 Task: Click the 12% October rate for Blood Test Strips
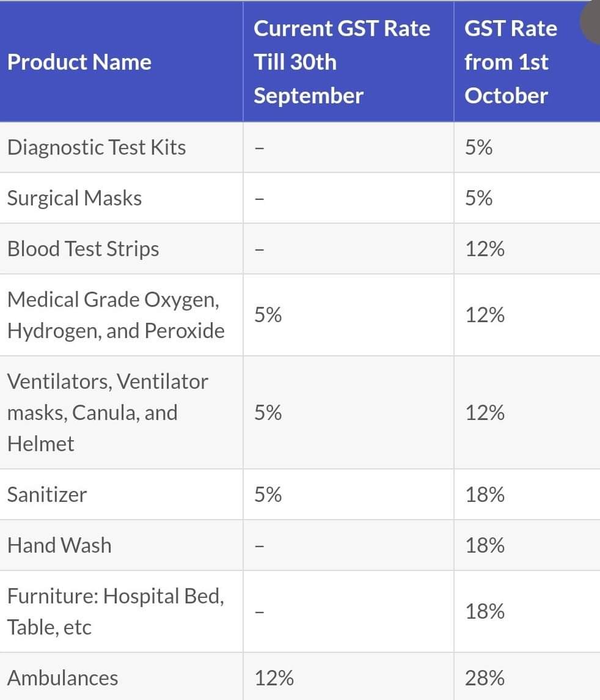pos(485,249)
